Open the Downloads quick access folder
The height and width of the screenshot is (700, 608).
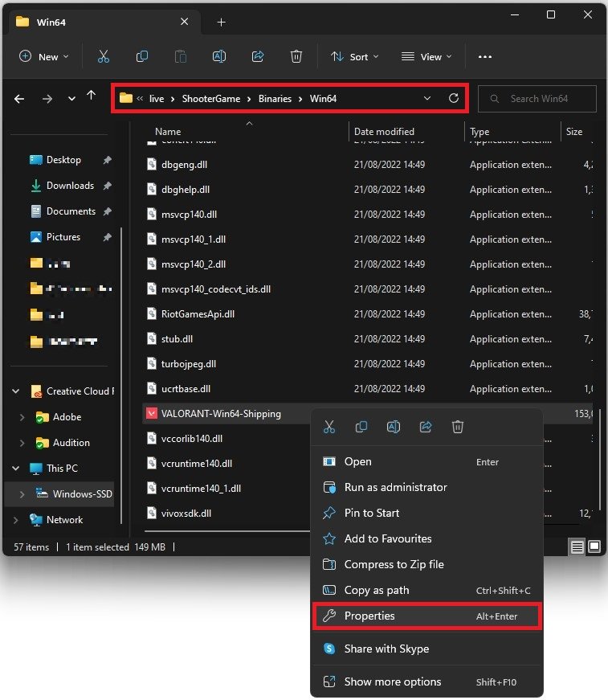coord(70,186)
